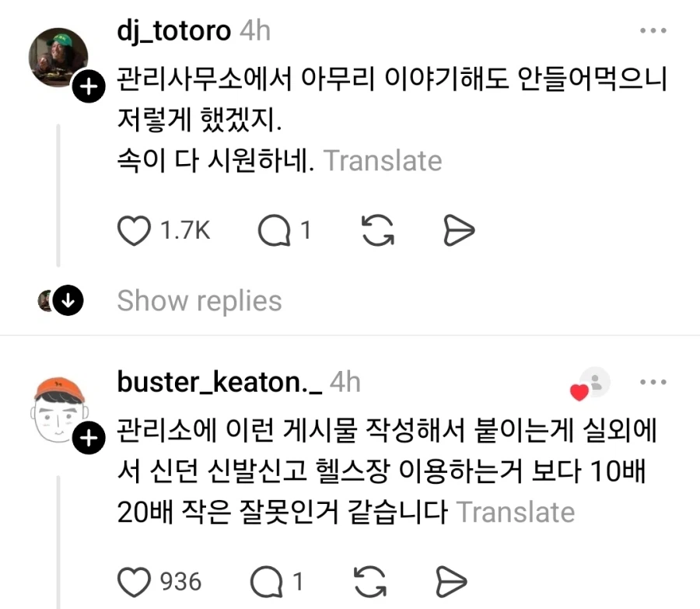Open the reply icon on dj_totoro's comment
Screen dimensions: 700x609
pyautogui.click(x=277, y=230)
